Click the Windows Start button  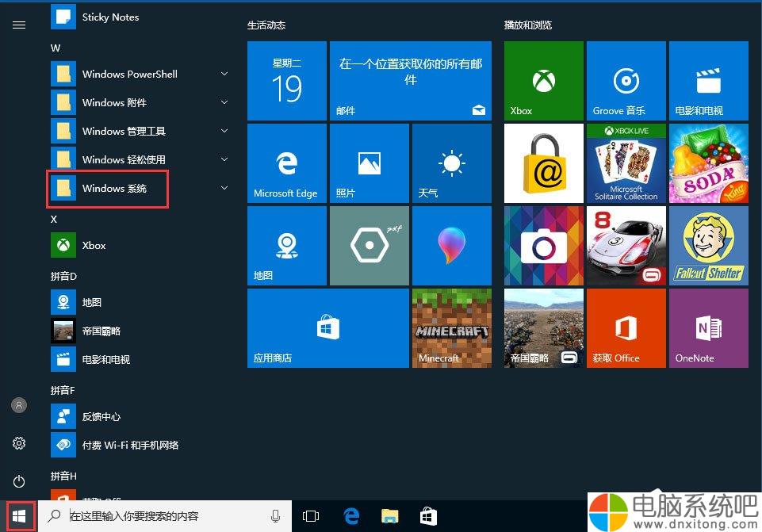tap(19, 516)
